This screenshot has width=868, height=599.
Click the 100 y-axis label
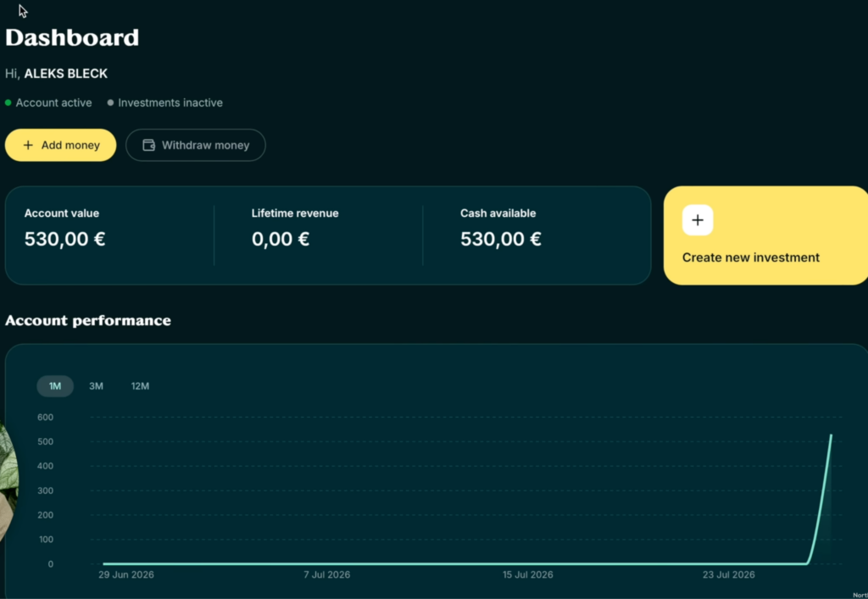click(46, 539)
